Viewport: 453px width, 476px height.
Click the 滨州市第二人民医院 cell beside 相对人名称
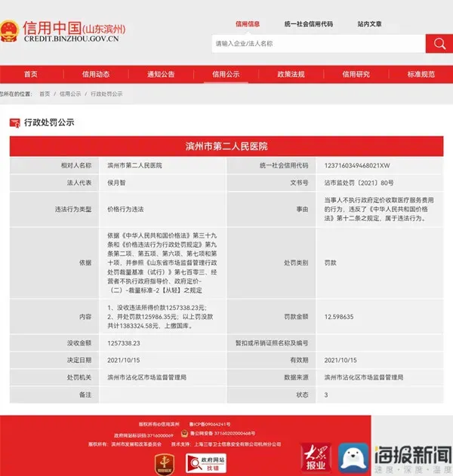click(134, 166)
